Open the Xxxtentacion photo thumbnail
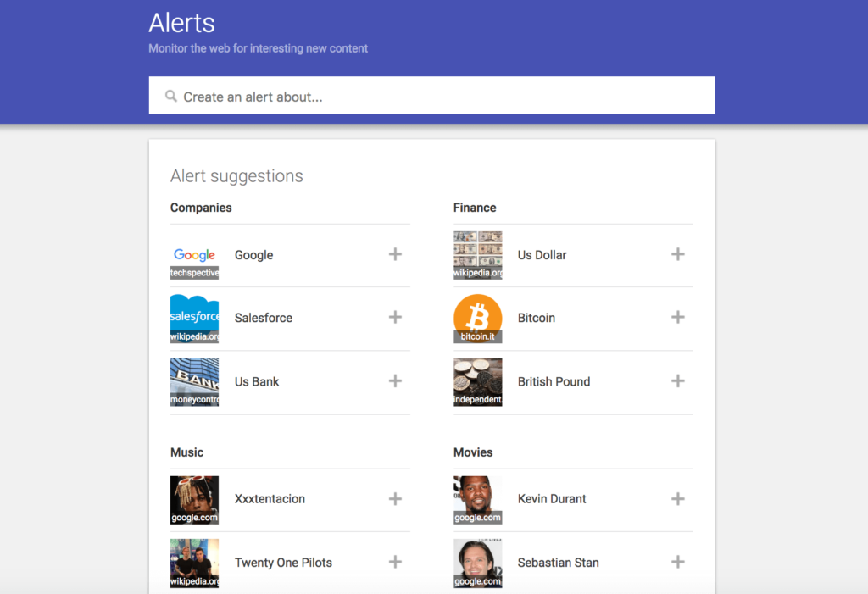The width and height of the screenshot is (868, 594). 194,500
